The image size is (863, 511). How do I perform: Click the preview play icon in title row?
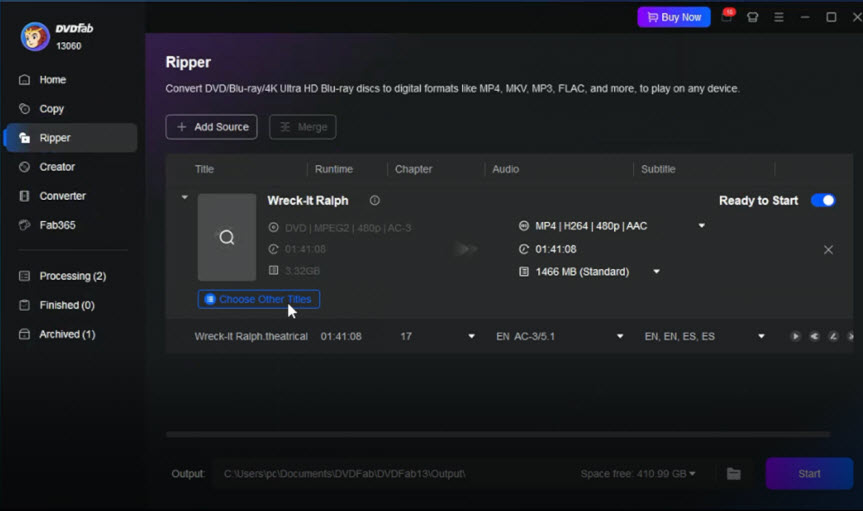pyautogui.click(x=795, y=336)
